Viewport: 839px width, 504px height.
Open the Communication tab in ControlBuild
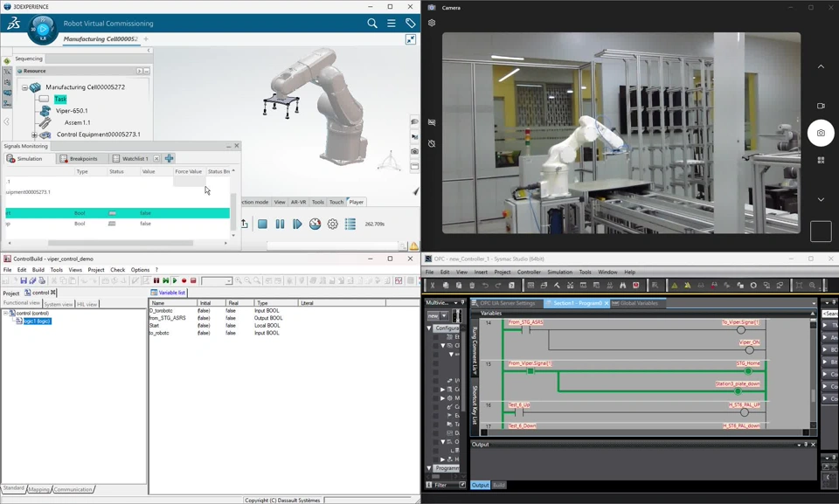(x=73, y=489)
